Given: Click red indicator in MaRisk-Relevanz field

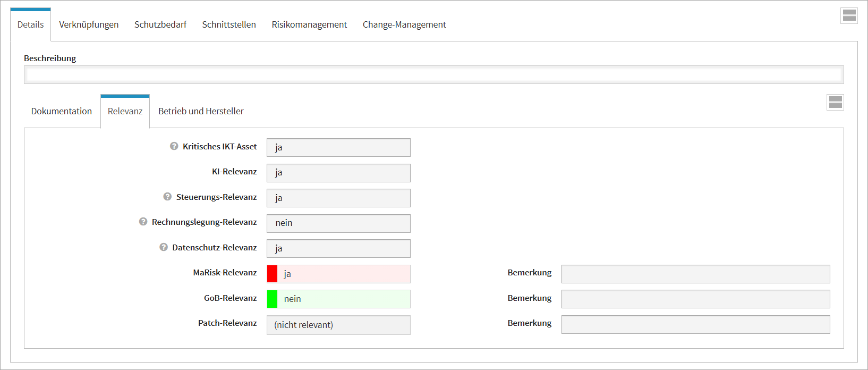Looking at the screenshot, I should [x=272, y=274].
